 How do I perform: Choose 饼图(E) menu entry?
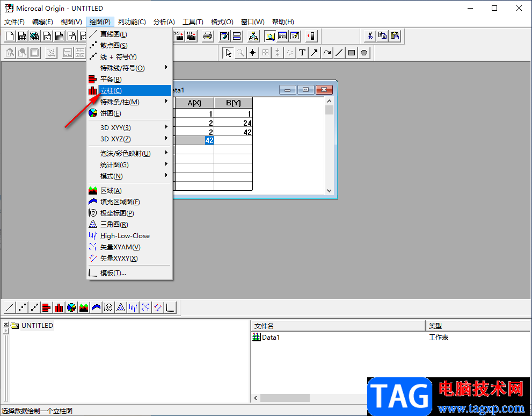(129, 113)
